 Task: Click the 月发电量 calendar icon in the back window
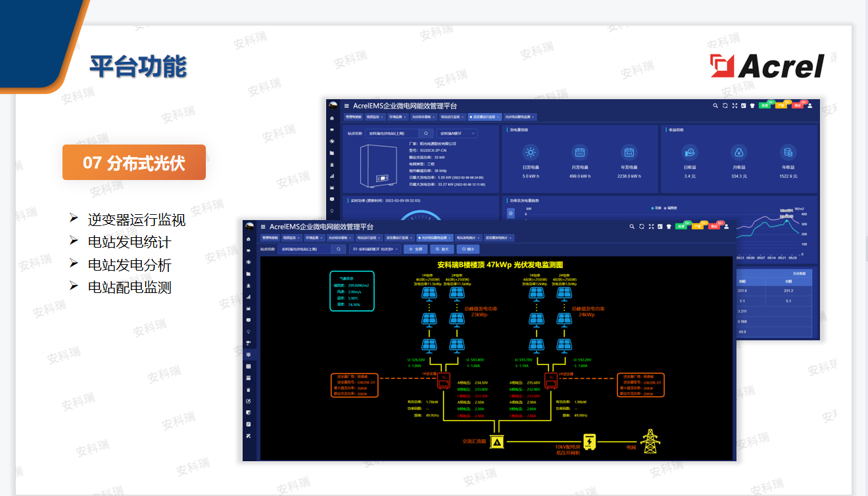pyautogui.click(x=580, y=152)
